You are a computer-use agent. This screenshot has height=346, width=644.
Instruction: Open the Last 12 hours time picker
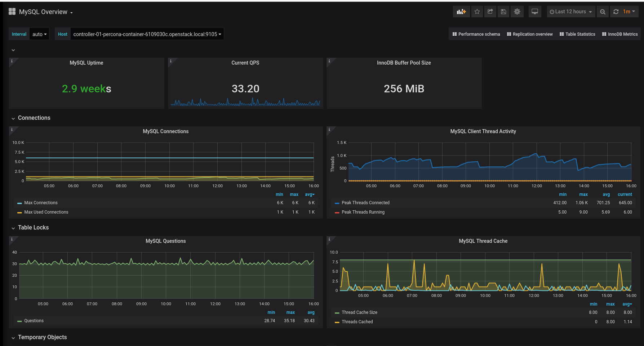click(570, 12)
